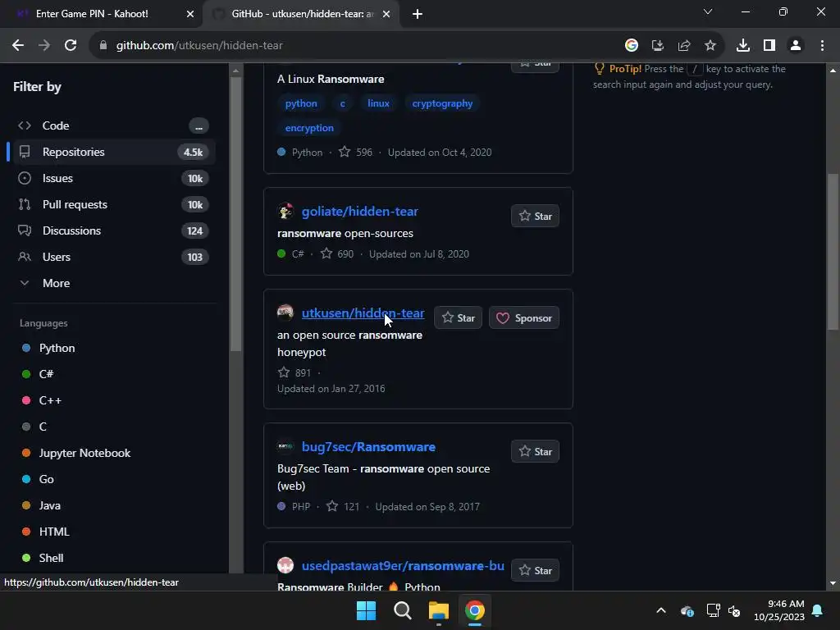This screenshot has width=840, height=630.
Task: Open the Chrome three-dot menu
Action: tap(822, 46)
